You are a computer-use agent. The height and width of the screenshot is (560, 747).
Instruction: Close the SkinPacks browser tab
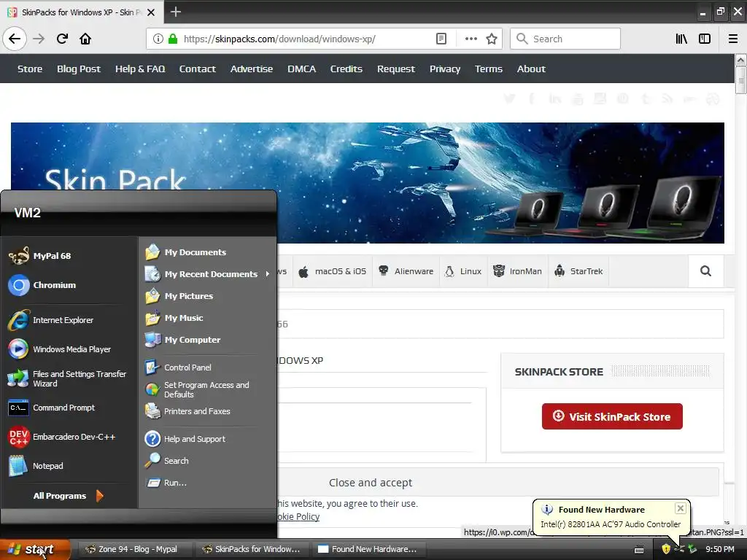point(151,12)
